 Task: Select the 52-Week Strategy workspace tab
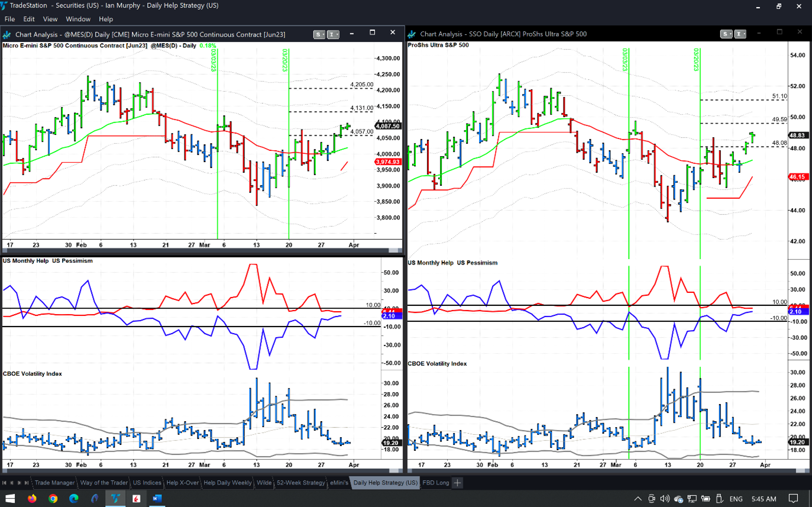tap(300, 483)
